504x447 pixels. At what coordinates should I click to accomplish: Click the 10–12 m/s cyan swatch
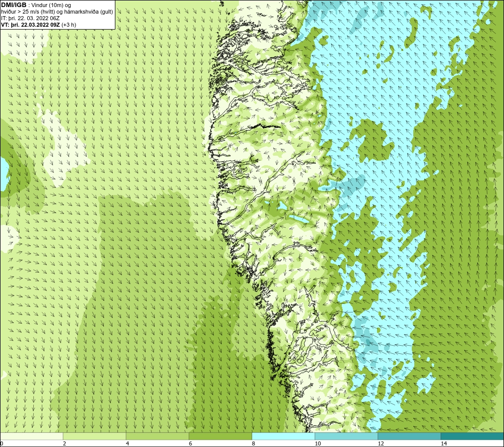coord(346,436)
